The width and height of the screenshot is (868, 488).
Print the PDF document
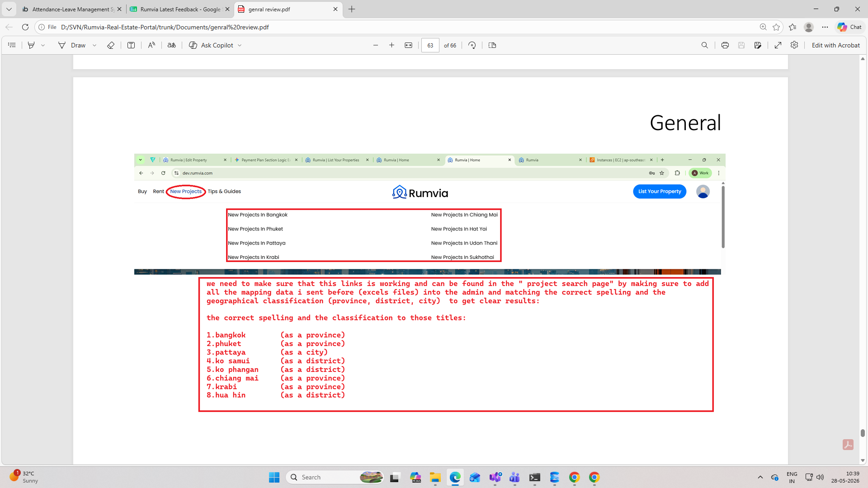(725, 45)
